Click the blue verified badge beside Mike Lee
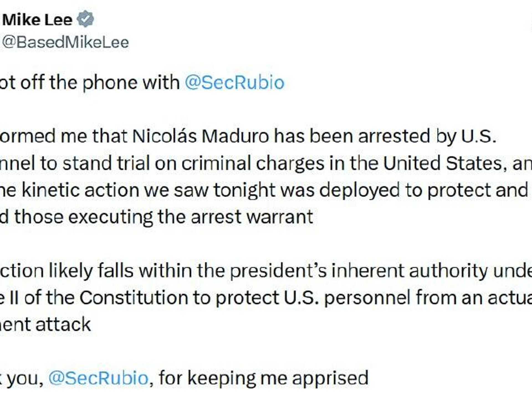Image resolution: width=532 pixels, height=398 pixels. [85, 19]
